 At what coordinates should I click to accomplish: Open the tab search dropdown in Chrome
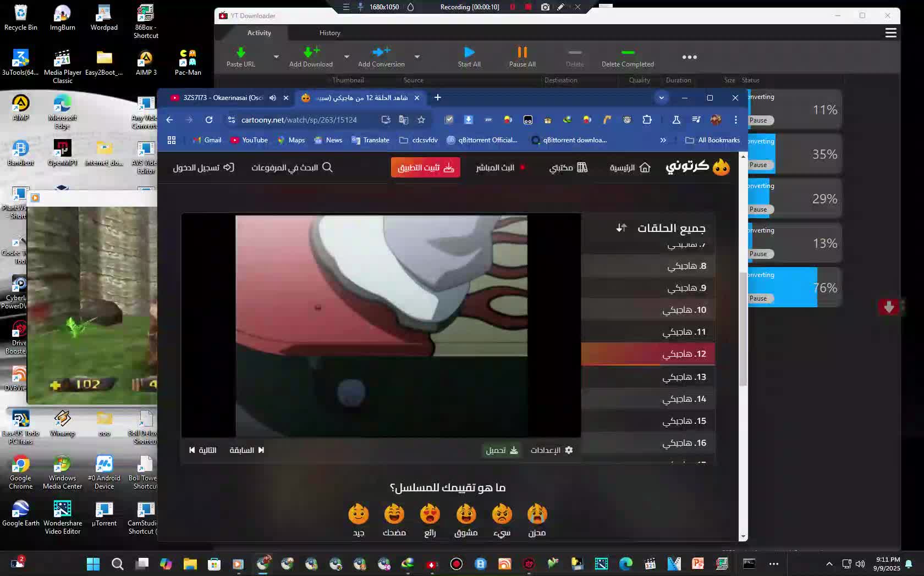[661, 98]
